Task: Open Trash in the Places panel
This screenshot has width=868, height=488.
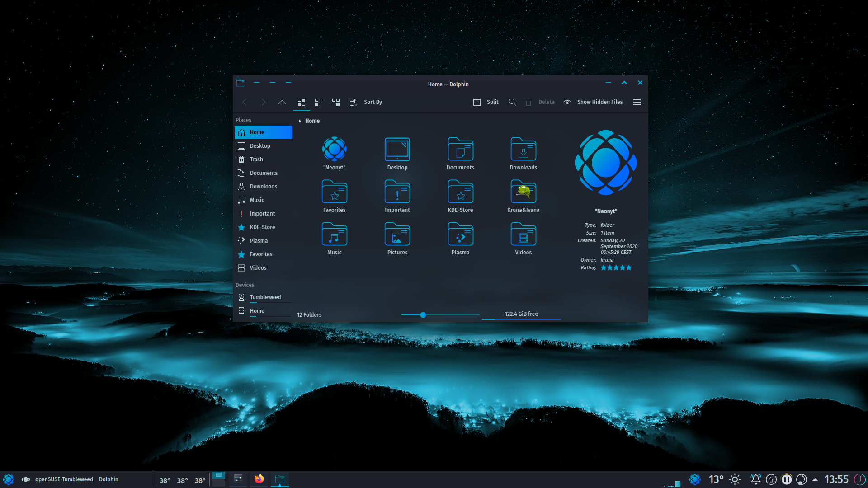Action: click(264, 160)
